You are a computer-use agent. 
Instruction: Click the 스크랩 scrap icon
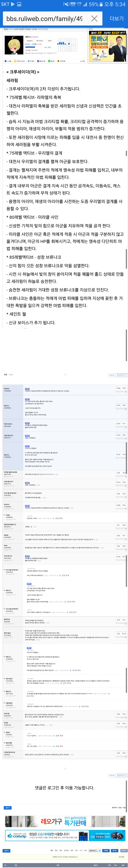pyautogui.click(x=8, y=61)
